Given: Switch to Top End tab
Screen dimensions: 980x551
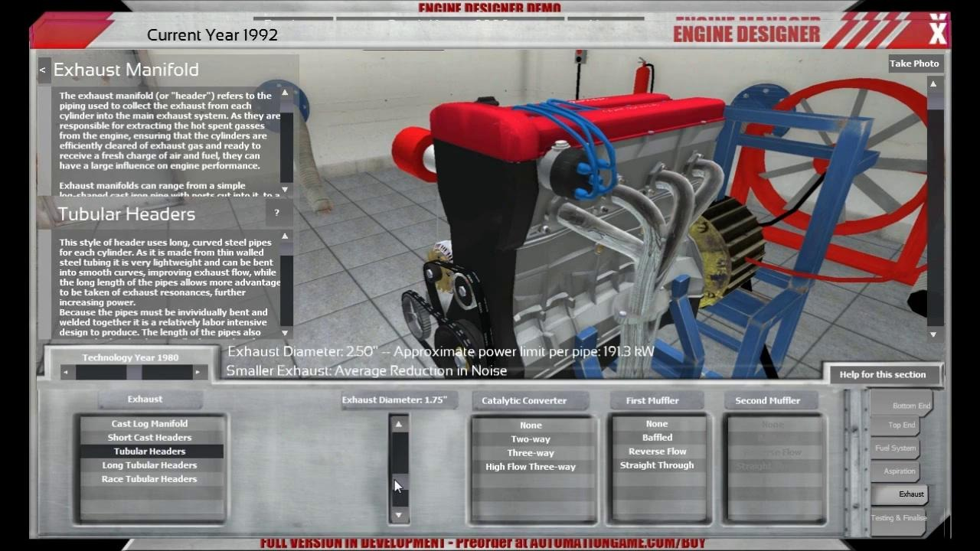Looking at the screenshot, I should point(896,425).
